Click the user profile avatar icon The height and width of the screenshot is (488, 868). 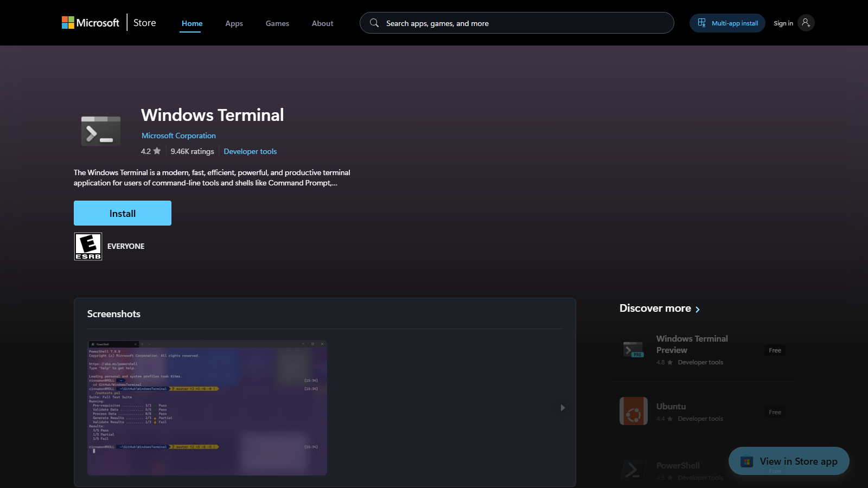[806, 23]
